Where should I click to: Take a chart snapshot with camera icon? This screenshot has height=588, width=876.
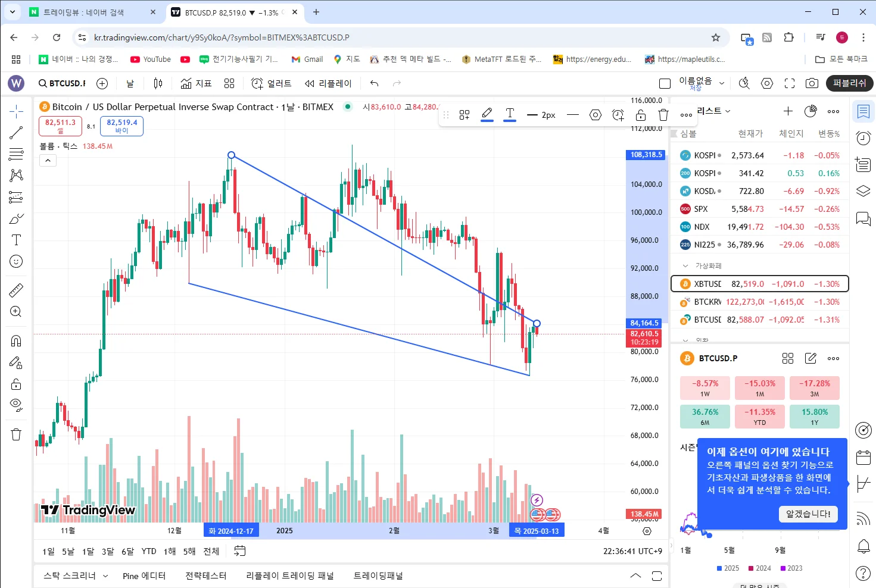[812, 83]
